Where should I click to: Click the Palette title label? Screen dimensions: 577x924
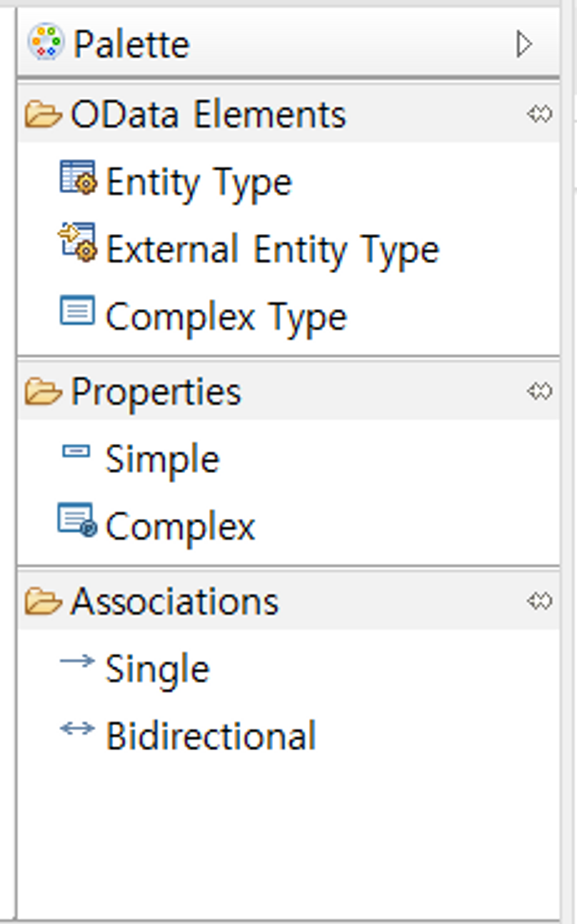(x=132, y=45)
